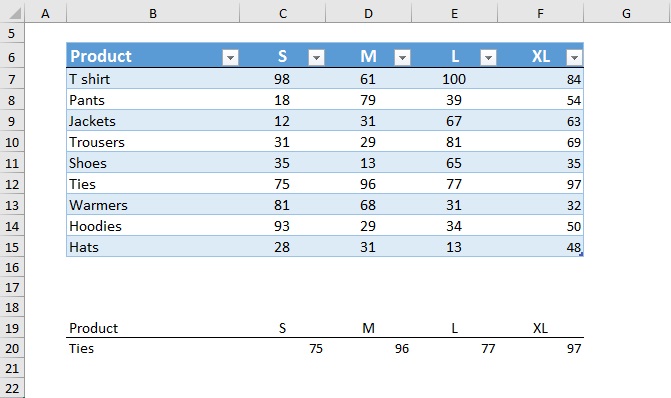Select lookup result 96 in row 20
The width and height of the screenshot is (671, 398).
[368, 348]
